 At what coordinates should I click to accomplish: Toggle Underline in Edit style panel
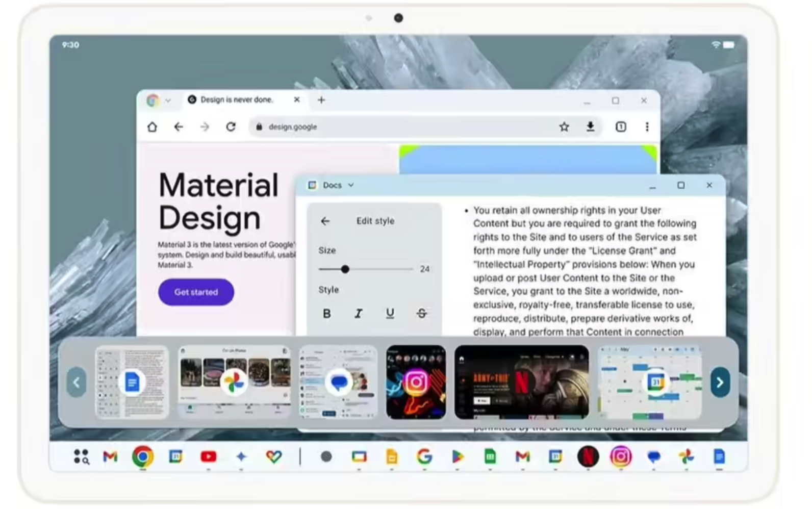(390, 313)
